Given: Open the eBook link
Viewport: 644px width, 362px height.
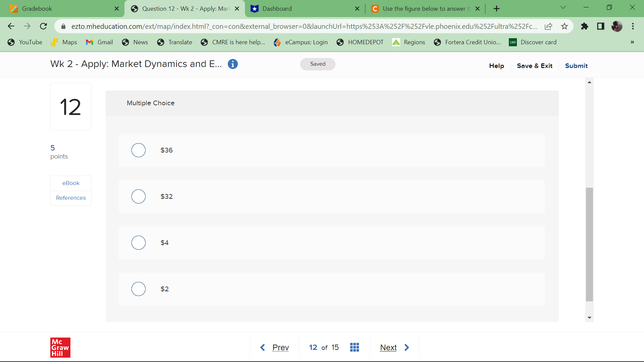Looking at the screenshot, I should (71, 183).
